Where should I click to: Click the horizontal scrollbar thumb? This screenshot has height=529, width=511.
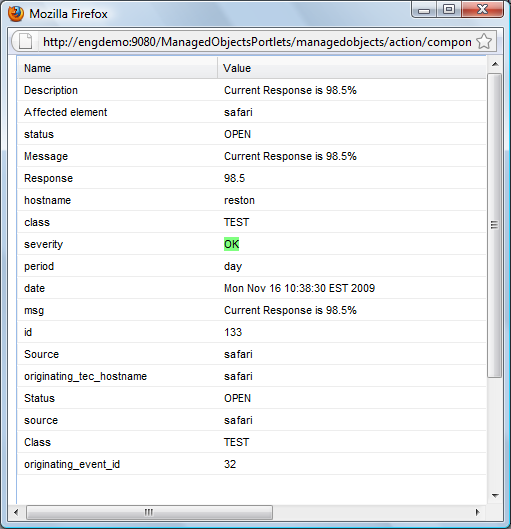(x=149, y=512)
